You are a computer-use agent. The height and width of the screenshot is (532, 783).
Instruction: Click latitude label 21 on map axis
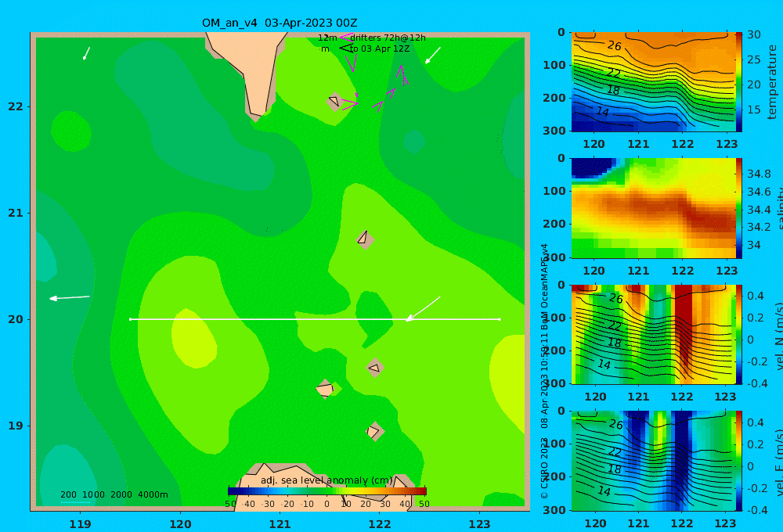(x=16, y=213)
